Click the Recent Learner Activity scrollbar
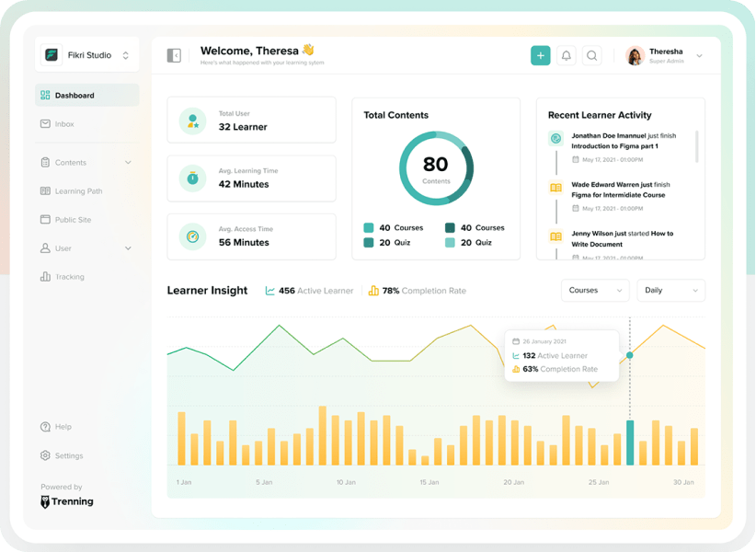Screen dimensions: 756x552 696,146
